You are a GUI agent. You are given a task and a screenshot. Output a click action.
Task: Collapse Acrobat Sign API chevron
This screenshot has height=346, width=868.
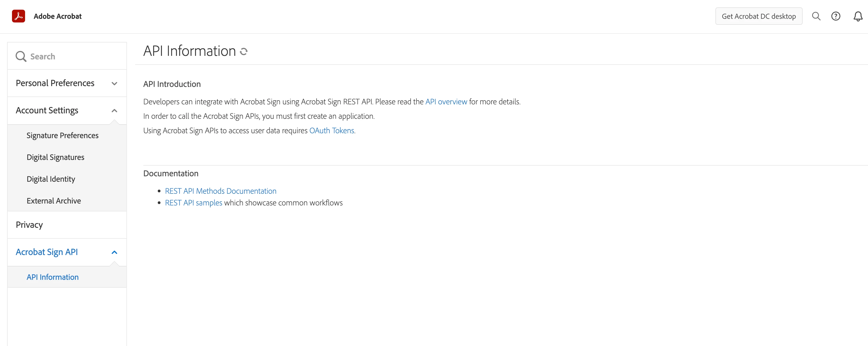pos(114,252)
